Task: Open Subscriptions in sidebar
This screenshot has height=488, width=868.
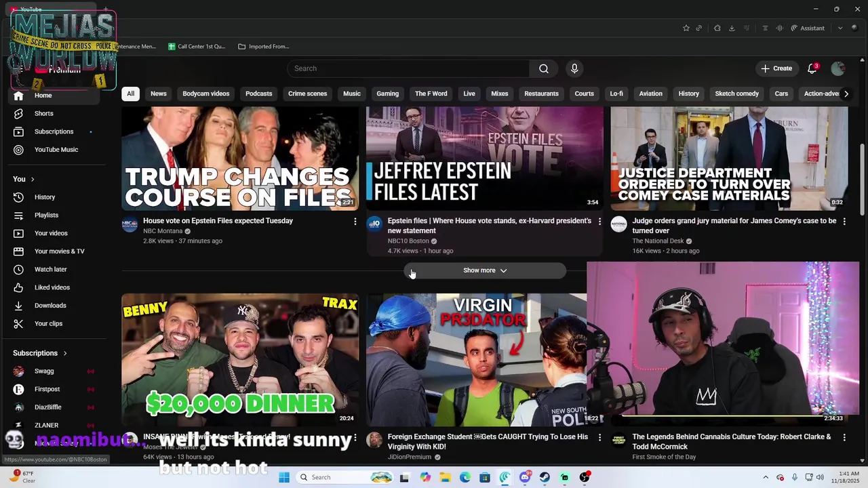Action: (54, 131)
